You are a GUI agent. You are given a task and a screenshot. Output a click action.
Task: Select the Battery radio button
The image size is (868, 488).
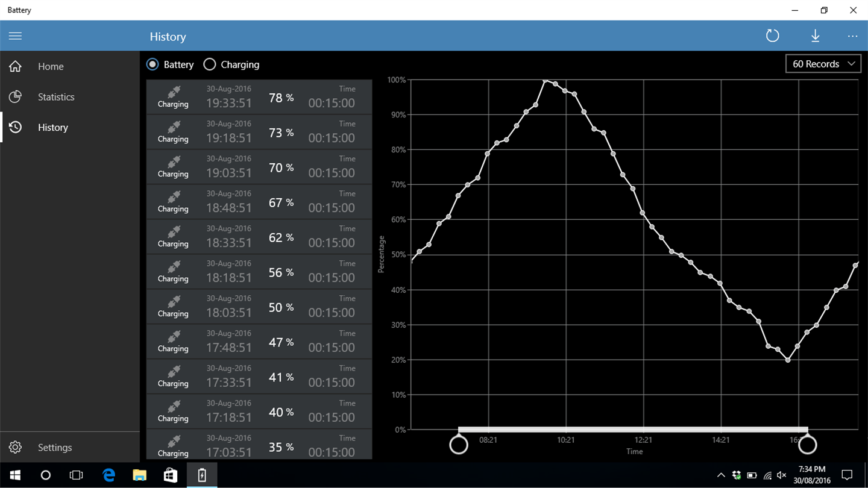[153, 64]
